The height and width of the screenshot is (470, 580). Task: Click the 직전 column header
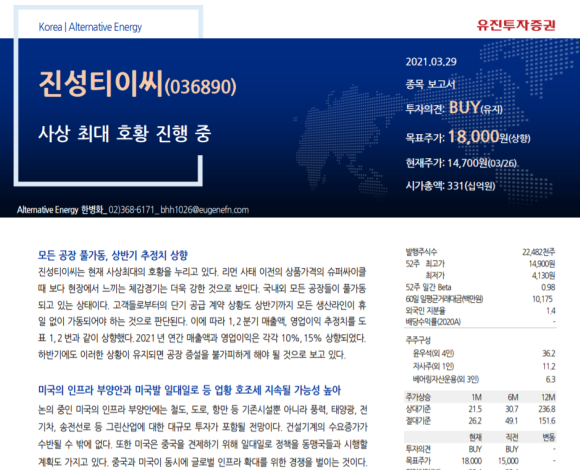pyautogui.click(x=512, y=437)
